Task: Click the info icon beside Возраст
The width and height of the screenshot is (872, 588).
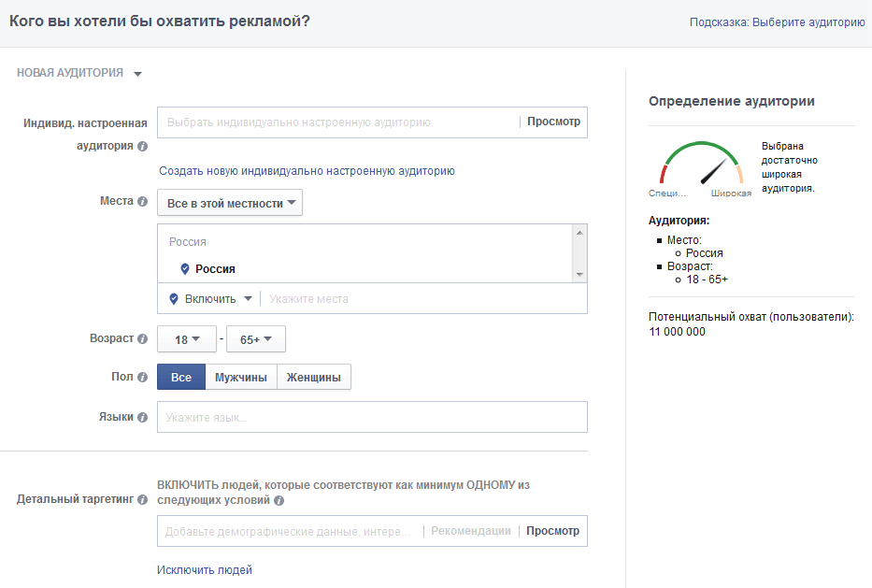Action: click(x=143, y=339)
